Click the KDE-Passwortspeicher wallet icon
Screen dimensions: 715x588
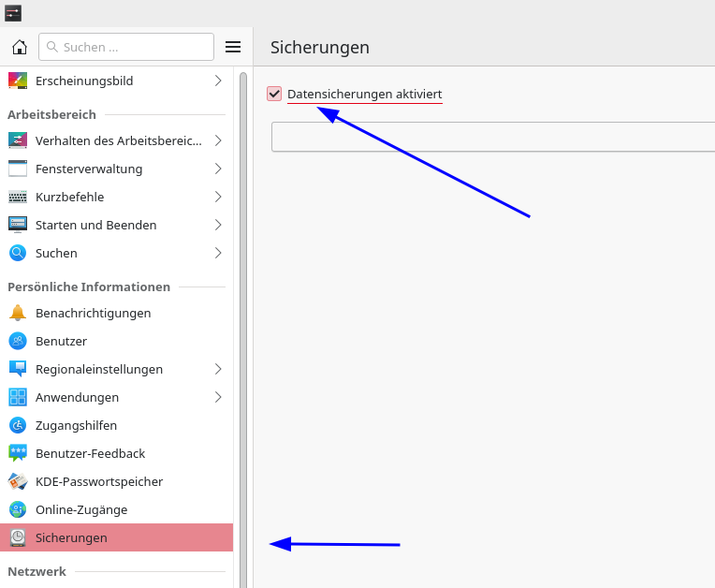click(18, 481)
